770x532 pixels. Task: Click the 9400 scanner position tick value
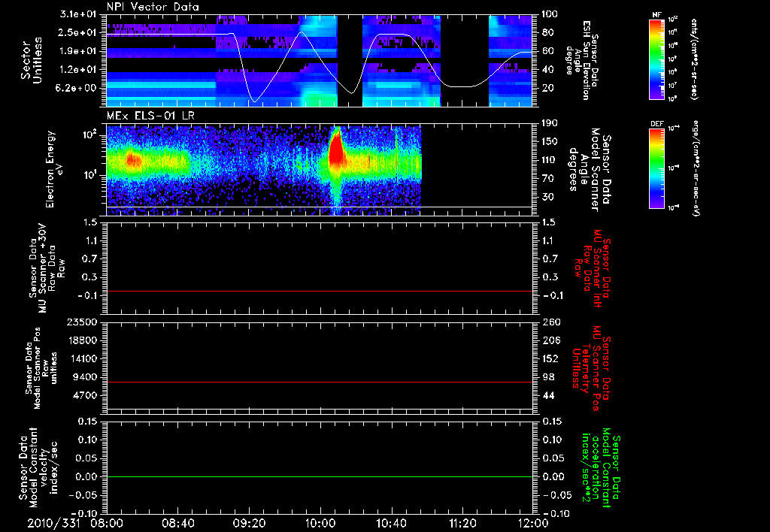pyautogui.click(x=84, y=377)
